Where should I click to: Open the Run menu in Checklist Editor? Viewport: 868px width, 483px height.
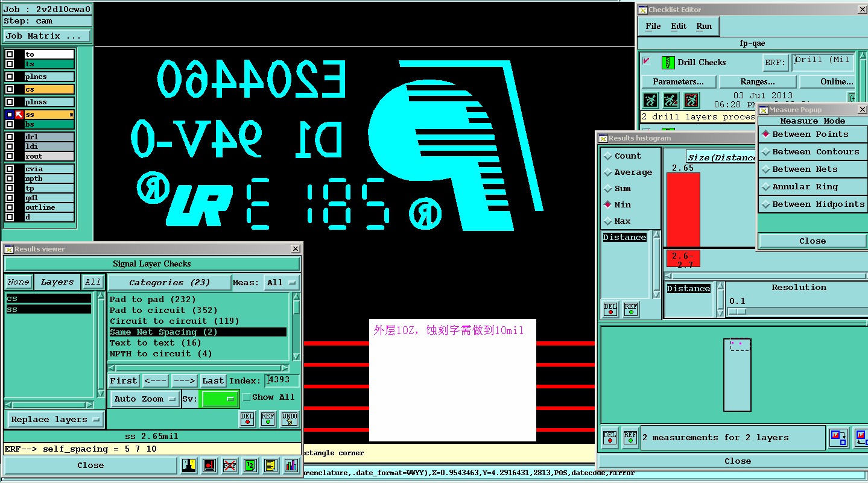[x=704, y=26]
